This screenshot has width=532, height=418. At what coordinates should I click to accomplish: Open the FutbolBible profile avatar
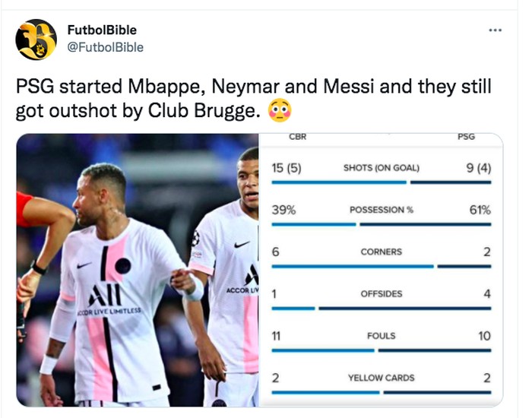coord(36,40)
